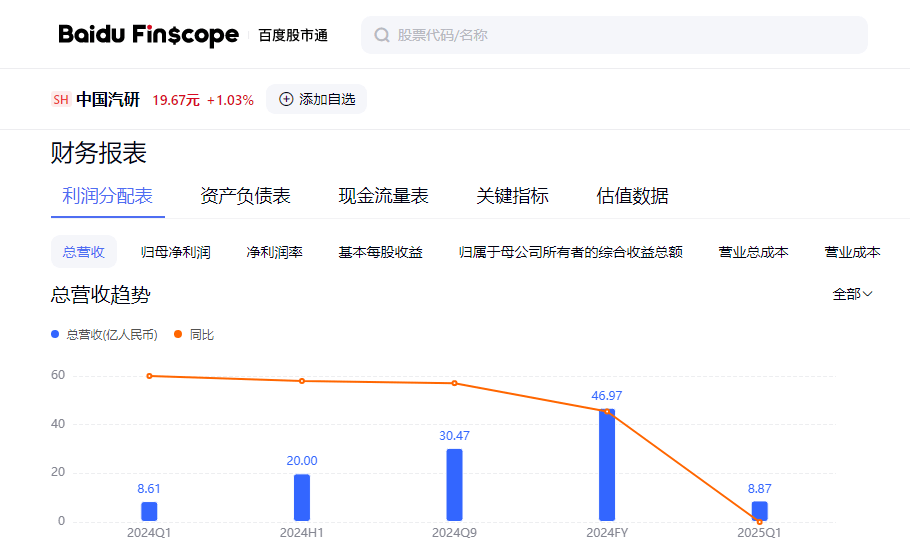
Task: Click the Baidu Finscope logo
Action: (148, 35)
